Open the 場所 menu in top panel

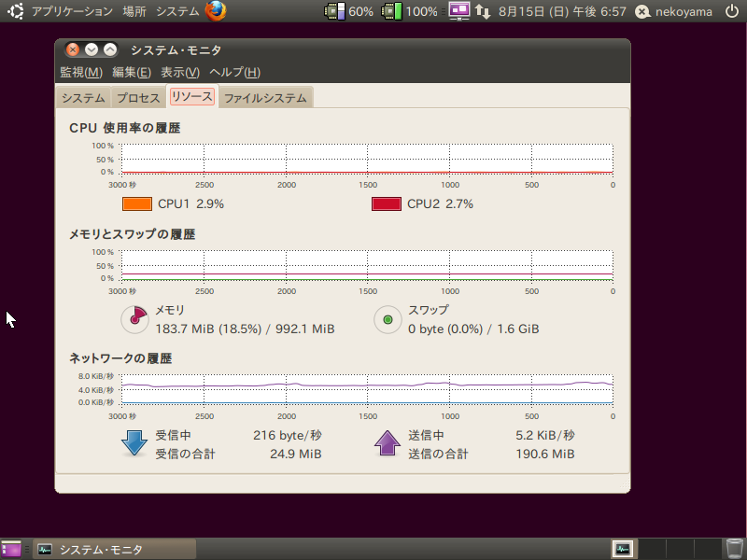click(134, 11)
